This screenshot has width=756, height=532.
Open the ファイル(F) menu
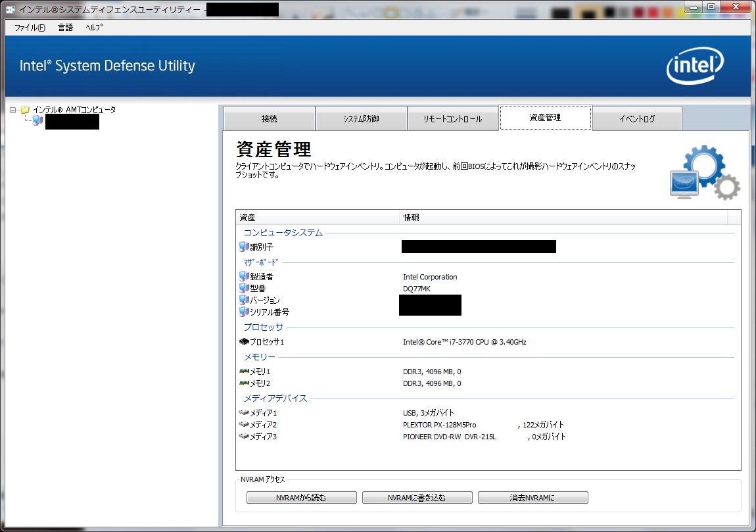pos(30,28)
